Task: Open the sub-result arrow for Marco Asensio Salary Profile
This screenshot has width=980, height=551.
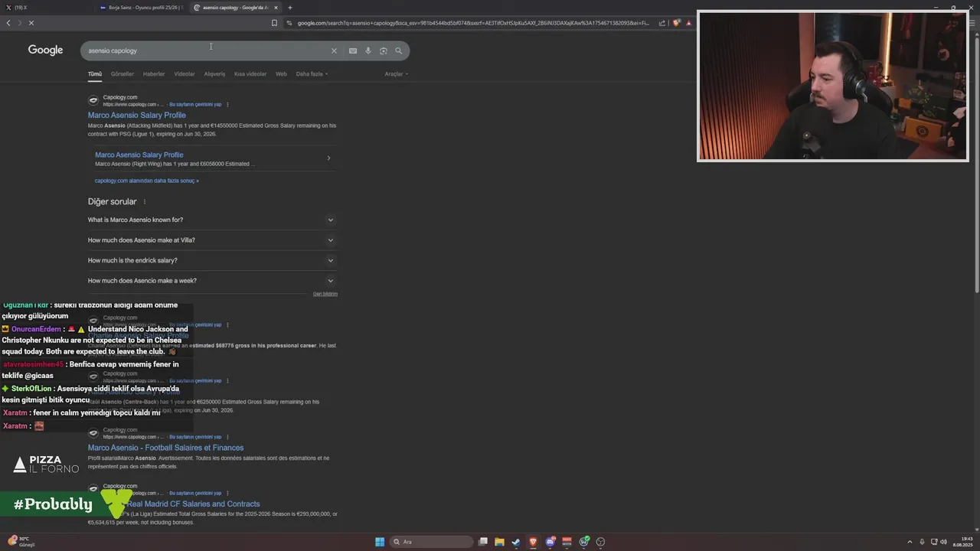Action: pos(328,158)
